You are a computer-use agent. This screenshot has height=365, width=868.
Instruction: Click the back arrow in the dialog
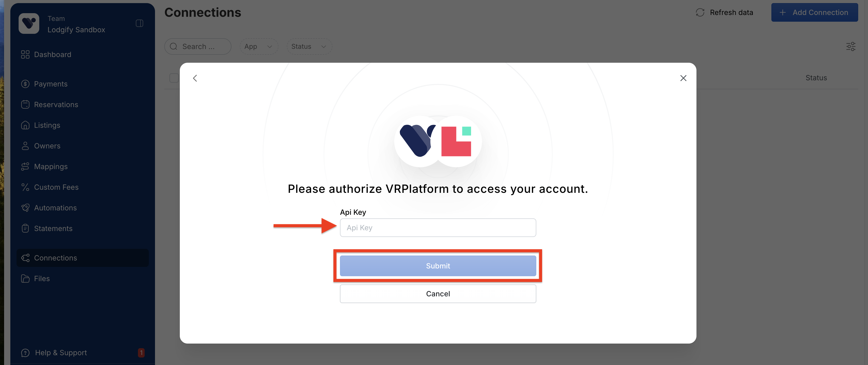point(195,78)
